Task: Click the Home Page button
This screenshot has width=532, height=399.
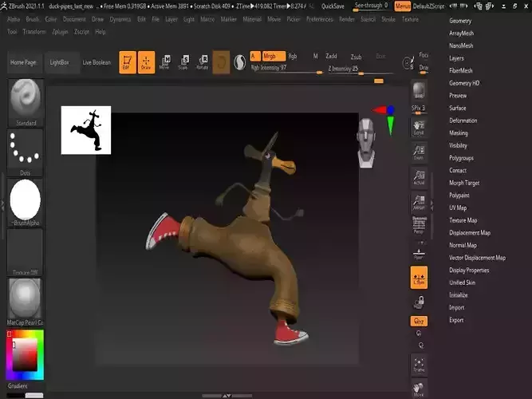Action: click(x=23, y=62)
